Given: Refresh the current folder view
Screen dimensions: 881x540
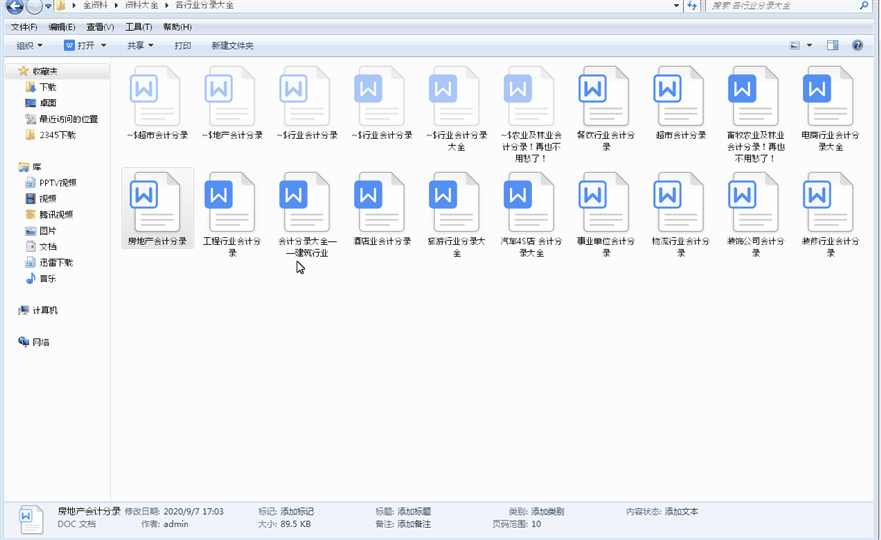Looking at the screenshot, I should click(692, 6).
